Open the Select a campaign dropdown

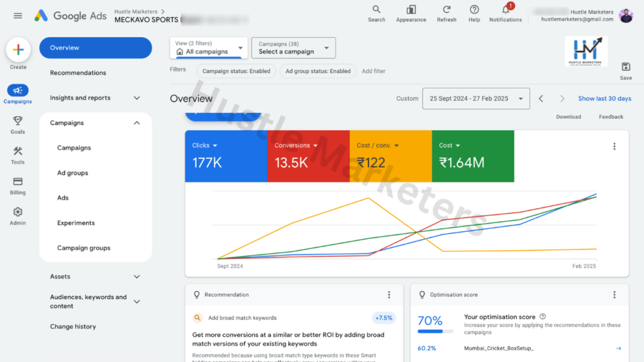293,48
